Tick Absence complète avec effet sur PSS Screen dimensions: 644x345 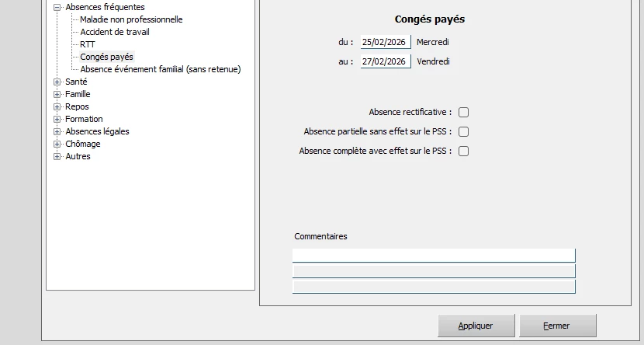[x=464, y=152]
